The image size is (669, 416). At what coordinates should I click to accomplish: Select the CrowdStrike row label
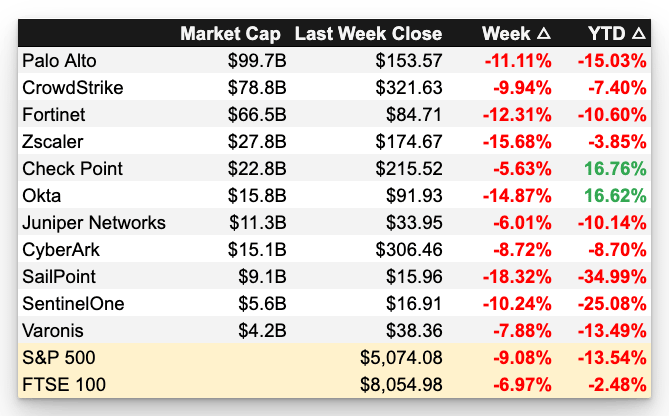73,88
